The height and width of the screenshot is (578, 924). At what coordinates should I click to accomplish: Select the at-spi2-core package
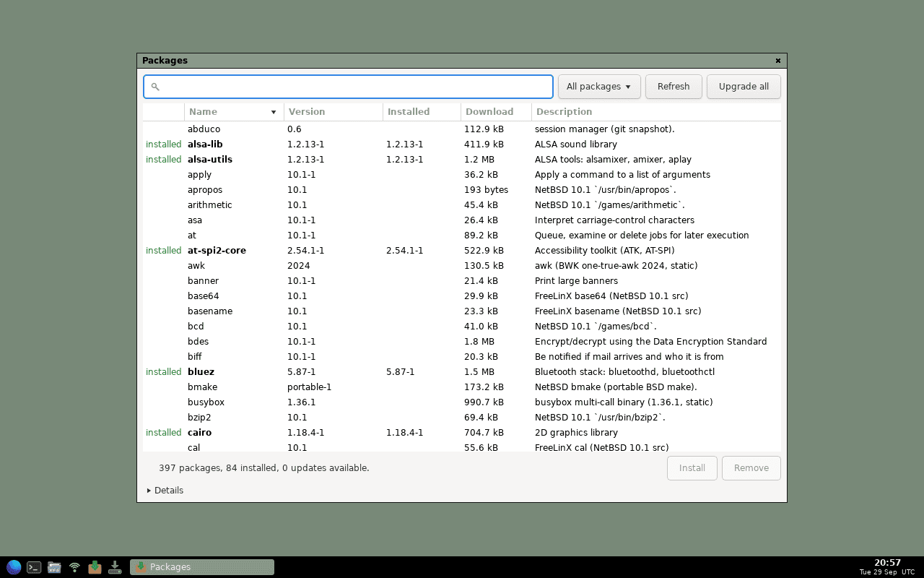[462, 251]
